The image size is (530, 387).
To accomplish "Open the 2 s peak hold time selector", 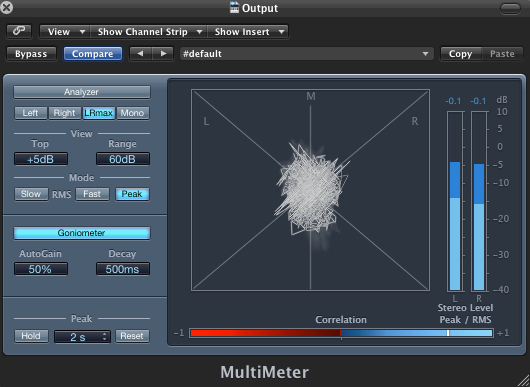I will coord(82,336).
